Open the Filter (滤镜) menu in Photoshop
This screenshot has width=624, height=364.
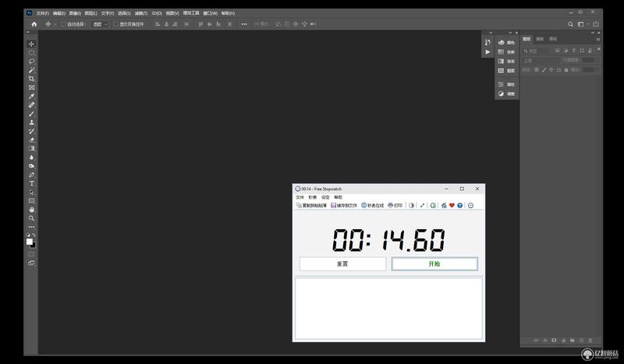click(141, 13)
